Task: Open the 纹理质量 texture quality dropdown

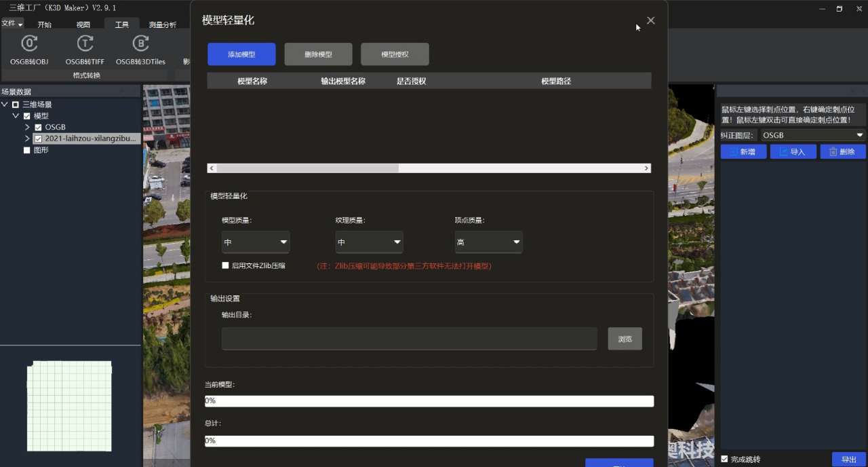Action: click(x=369, y=242)
